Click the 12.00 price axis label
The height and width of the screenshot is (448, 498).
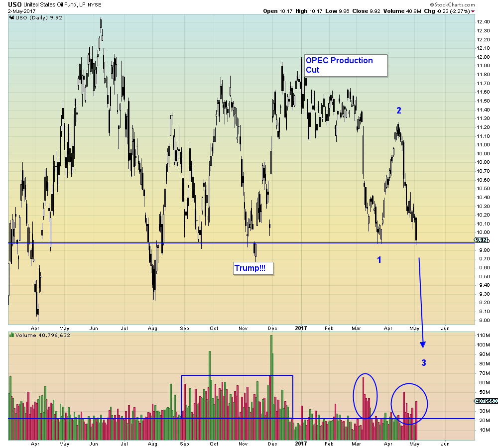pos(483,57)
